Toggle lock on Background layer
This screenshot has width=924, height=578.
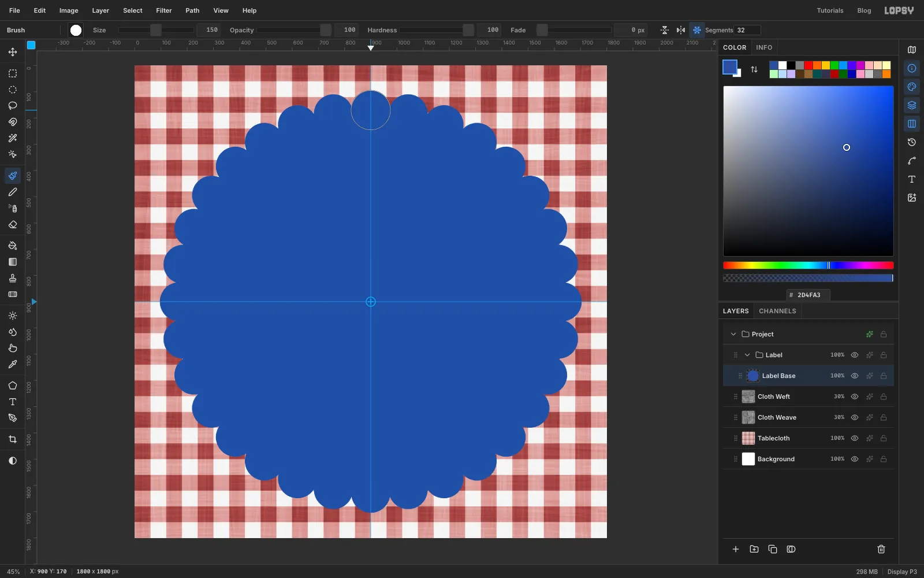(884, 459)
